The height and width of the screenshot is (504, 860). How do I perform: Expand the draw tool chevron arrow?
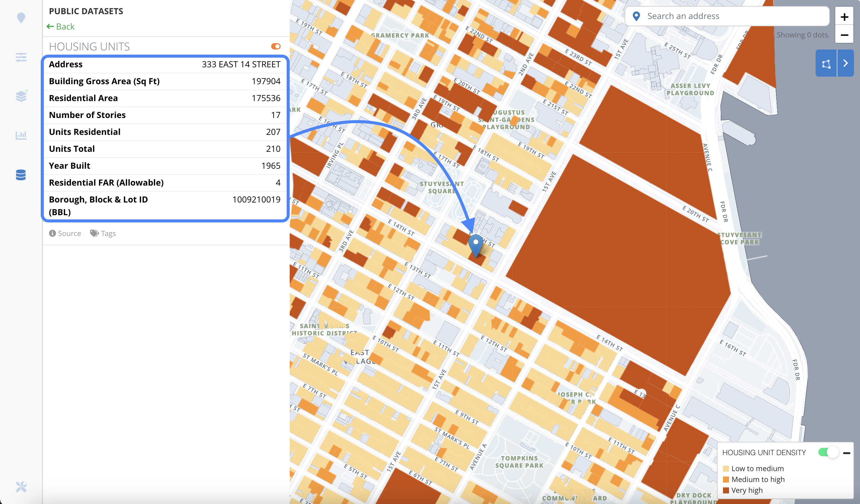846,63
